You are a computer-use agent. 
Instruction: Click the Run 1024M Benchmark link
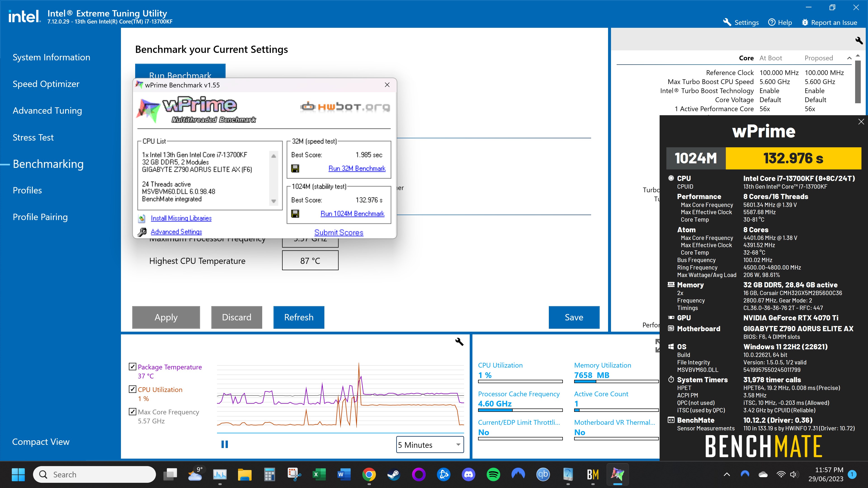click(352, 213)
